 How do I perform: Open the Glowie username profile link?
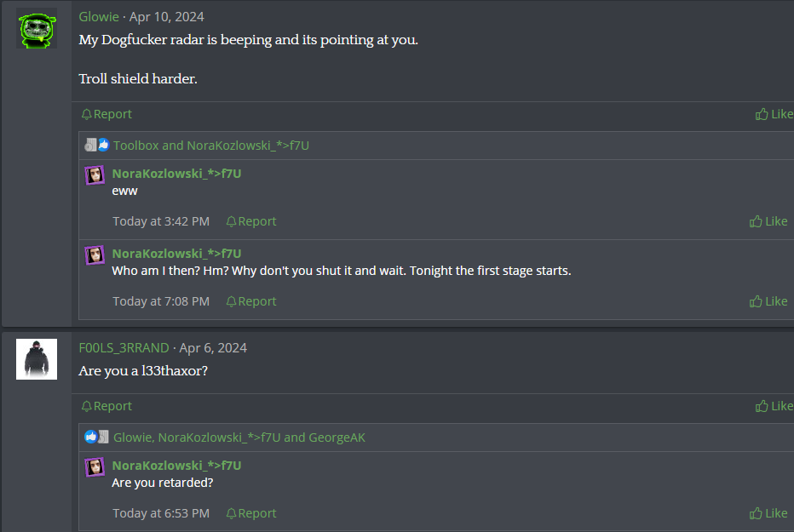99,17
